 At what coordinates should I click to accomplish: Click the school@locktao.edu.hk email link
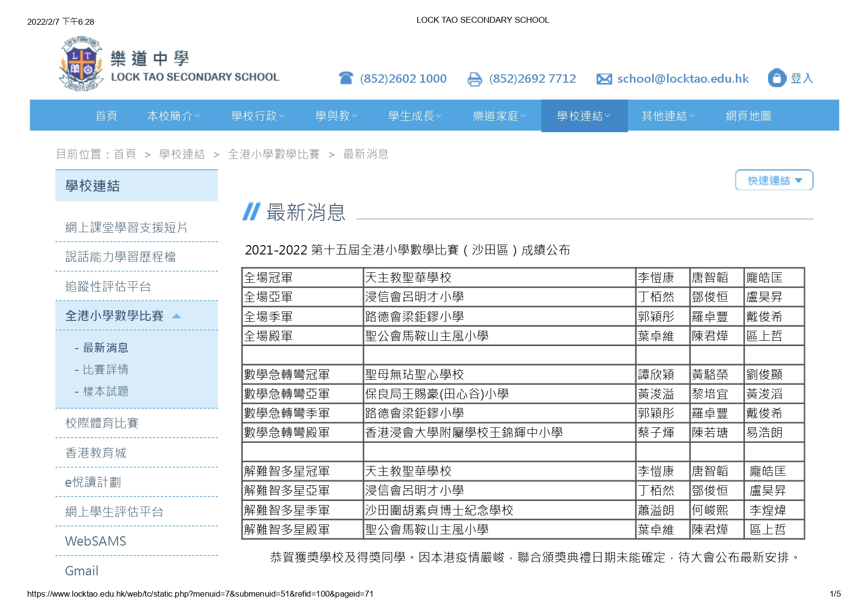click(683, 79)
